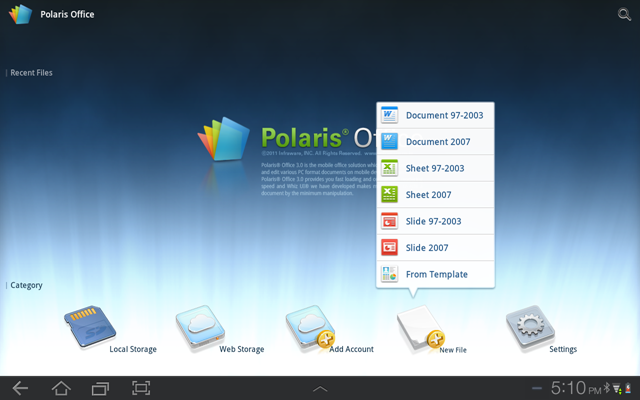This screenshot has width=640, height=400.
Task: Choose Document 97-2003 from the menu
Action: [x=436, y=116]
